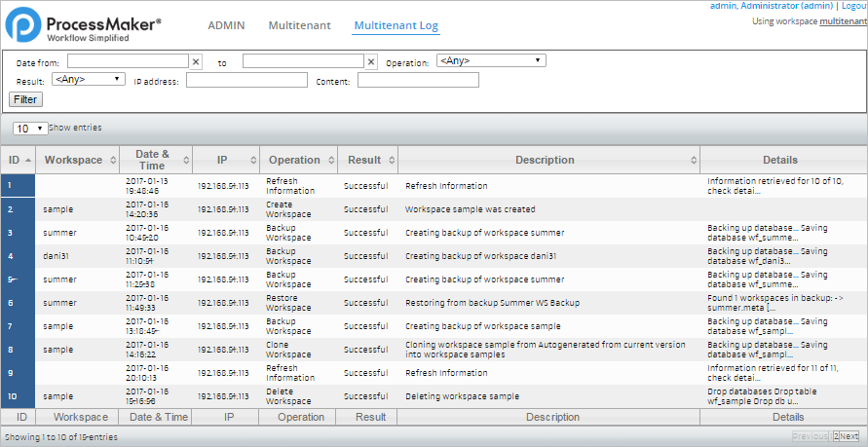Image resolution: width=868 pixels, height=447 pixels.
Task: Click the Logout link
Action: 854,6
